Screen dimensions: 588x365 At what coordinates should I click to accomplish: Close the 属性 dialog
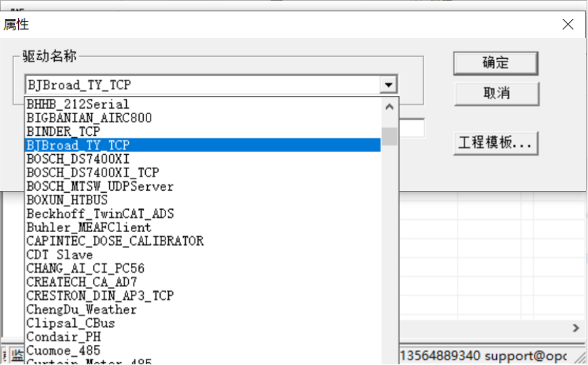[x=568, y=24]
